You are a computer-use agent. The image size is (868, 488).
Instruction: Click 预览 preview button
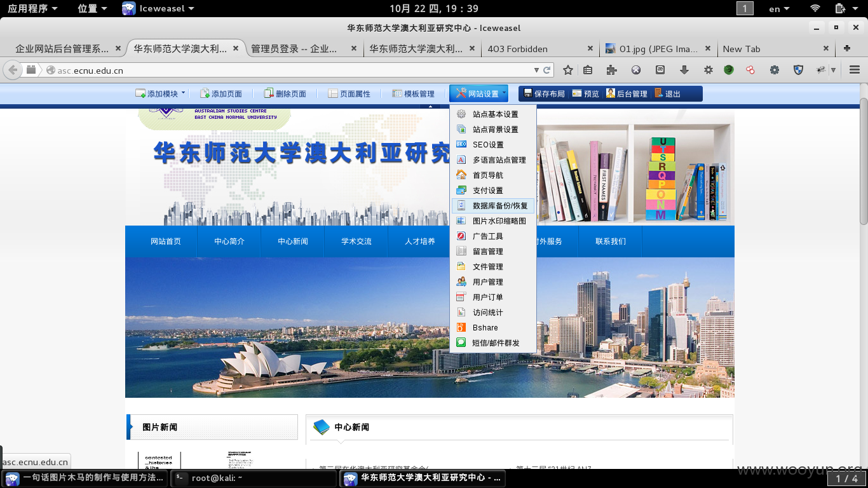click(x=585, y=93)
